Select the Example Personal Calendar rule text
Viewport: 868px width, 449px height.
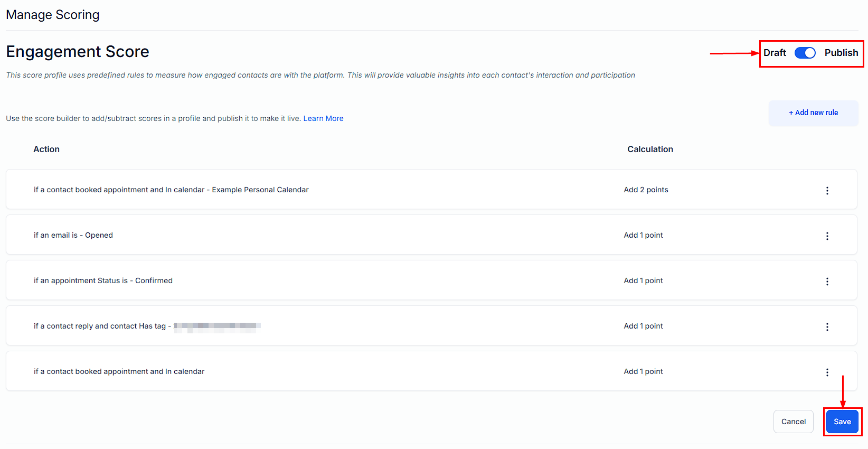pos(171,190)
